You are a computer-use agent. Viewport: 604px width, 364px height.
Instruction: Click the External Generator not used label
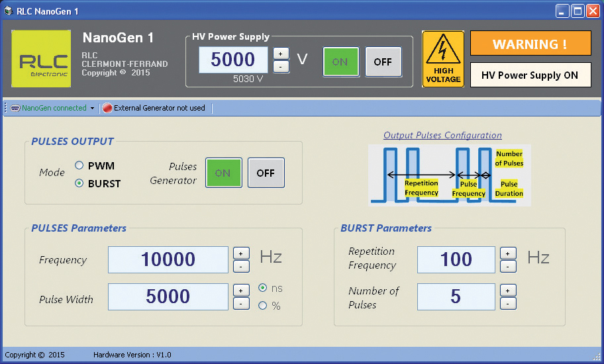tap(160, 108)
